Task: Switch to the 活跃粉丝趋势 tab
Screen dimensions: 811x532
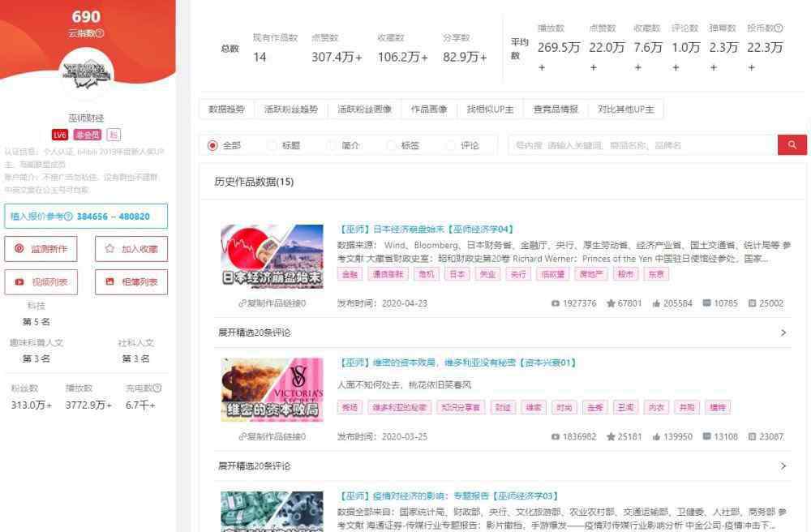Action: tap(291, 109)
